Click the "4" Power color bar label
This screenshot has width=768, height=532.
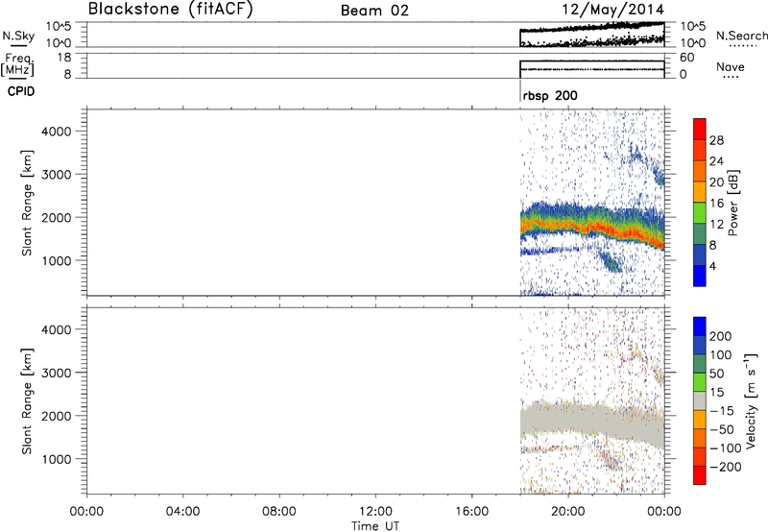tap(712, 266)
